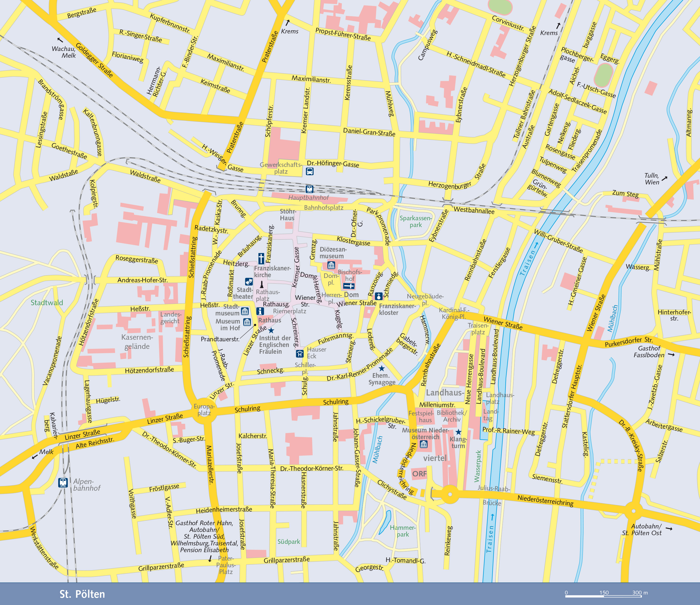Click the monument icon on Rathausplatz
This screenshot has height=605, width=700.
click(x=261, y=285)
